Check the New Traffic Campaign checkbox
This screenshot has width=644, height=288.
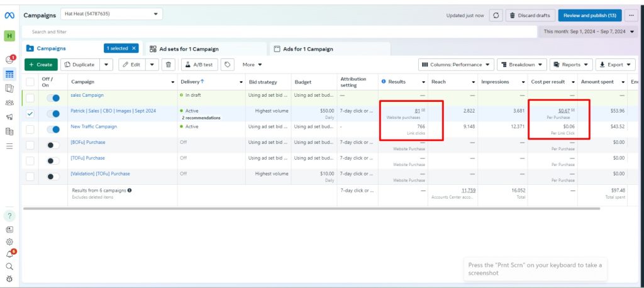pyautogui.click(x=30, y=130)
